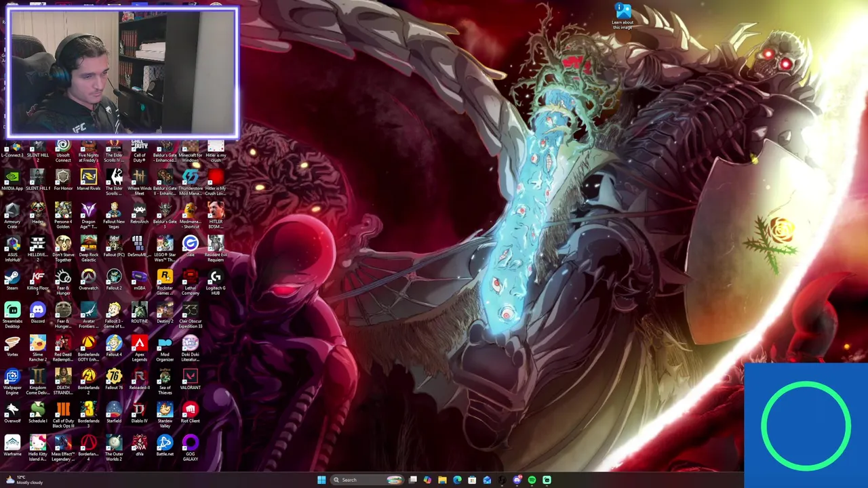Open the Windows Start menu

point(321,480)
